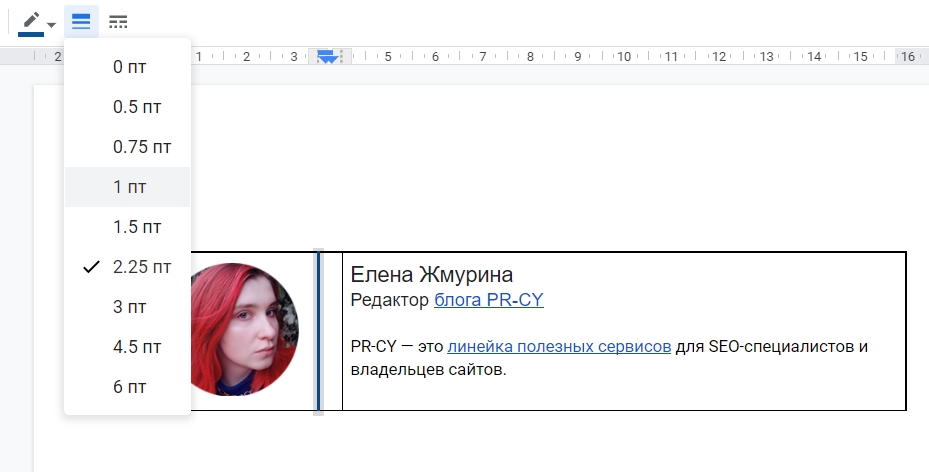Screen dimensions: 929x472
Task: Select the blue vertical table border
Action: coord(319,331)
